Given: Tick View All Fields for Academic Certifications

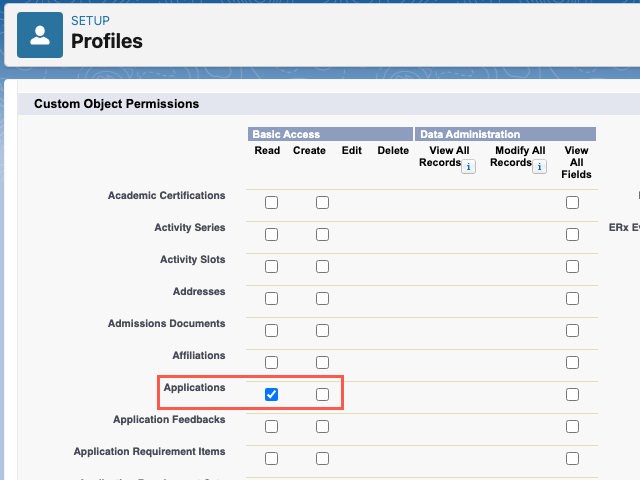Looking at the screenshot, I should [572, 203].
